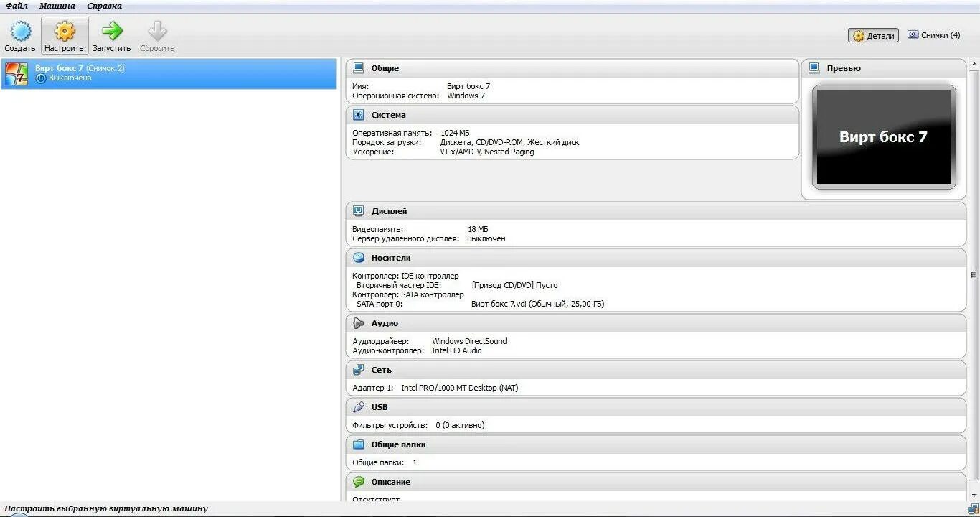Select the Вирт бокс 7 machine entry
Screen dimensions: 980x517
point(169,73)
